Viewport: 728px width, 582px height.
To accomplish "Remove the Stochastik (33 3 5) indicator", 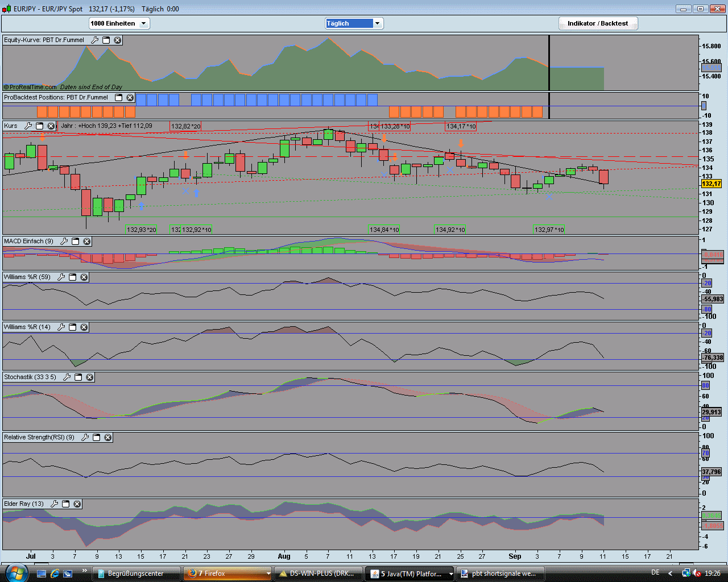I will (90, 377).
